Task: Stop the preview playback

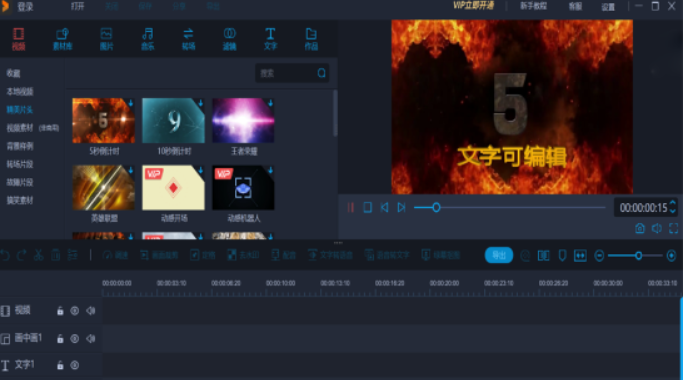Action: click(x=367, y=208)
